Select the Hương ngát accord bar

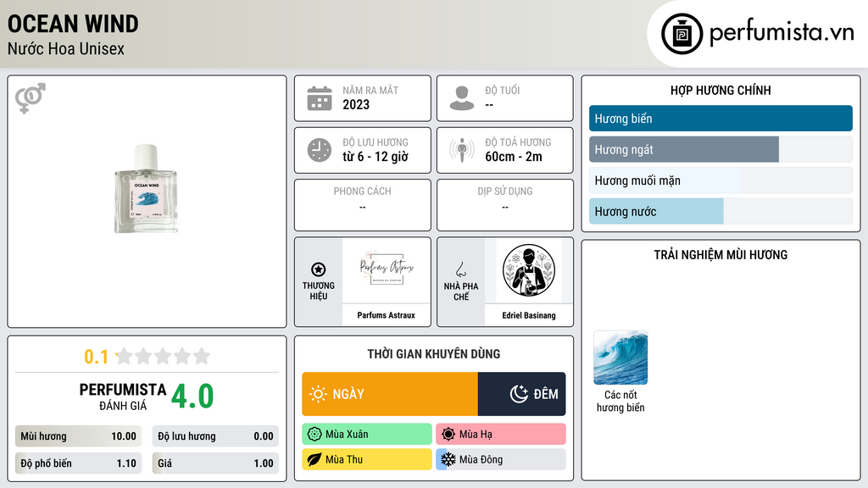click(721, 149)
